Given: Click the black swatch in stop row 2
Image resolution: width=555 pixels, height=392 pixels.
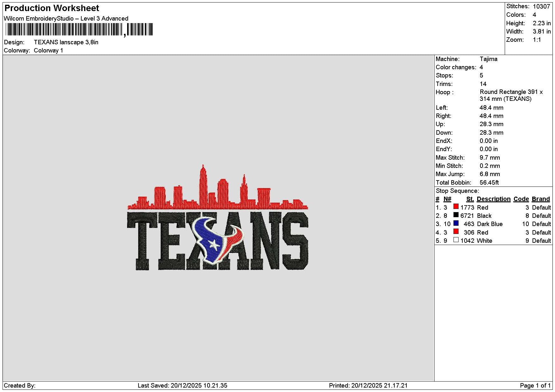Looking at the screenshot, I should click(456, 215).
